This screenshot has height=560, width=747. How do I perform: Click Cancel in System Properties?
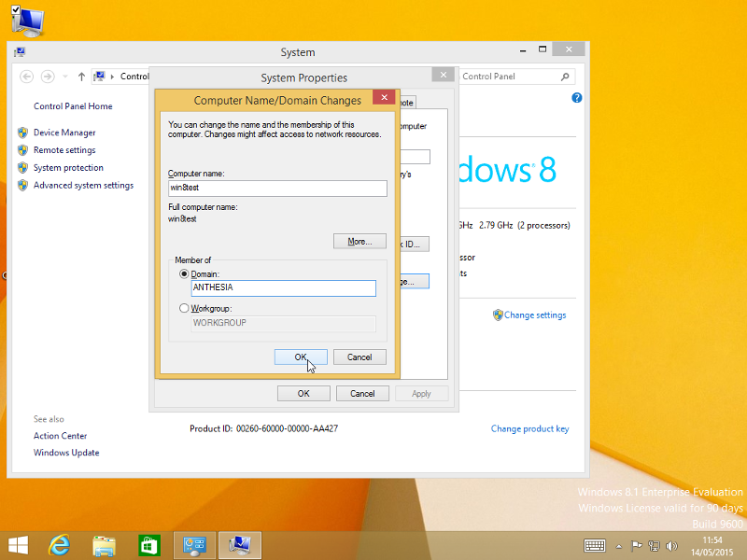pos(362,394)
